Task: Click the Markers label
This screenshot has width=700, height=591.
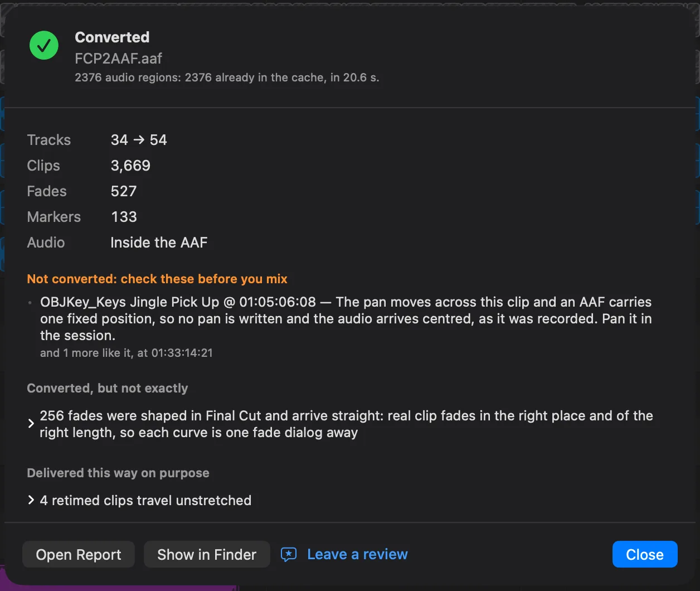Action: 54,217
